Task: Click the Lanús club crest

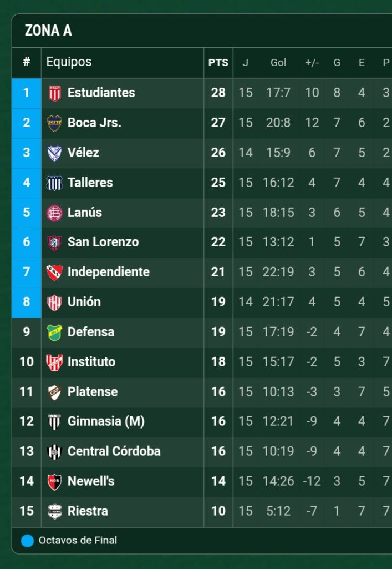Action: [x=54, y=213]
